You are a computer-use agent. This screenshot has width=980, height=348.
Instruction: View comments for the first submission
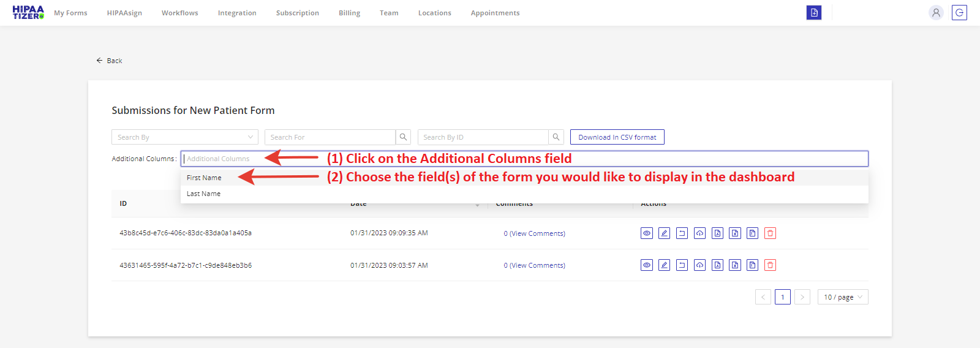pyautogui.click(x=534, y=233)
